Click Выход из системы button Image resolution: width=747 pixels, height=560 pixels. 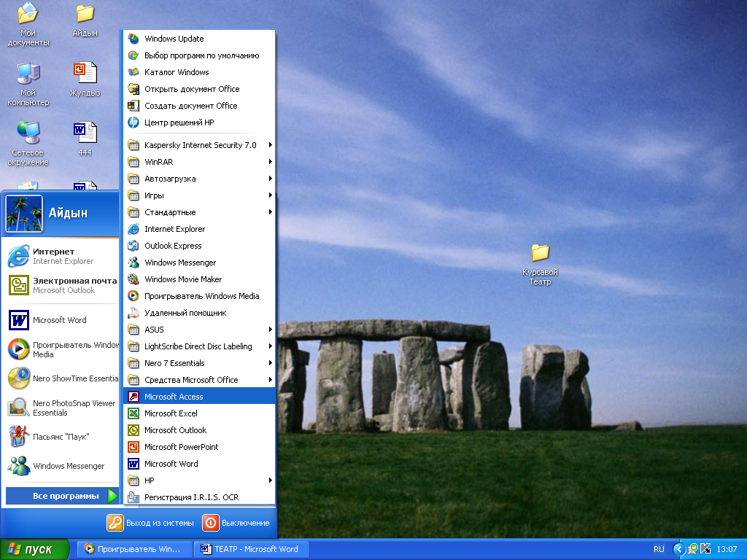coord(150,523)
